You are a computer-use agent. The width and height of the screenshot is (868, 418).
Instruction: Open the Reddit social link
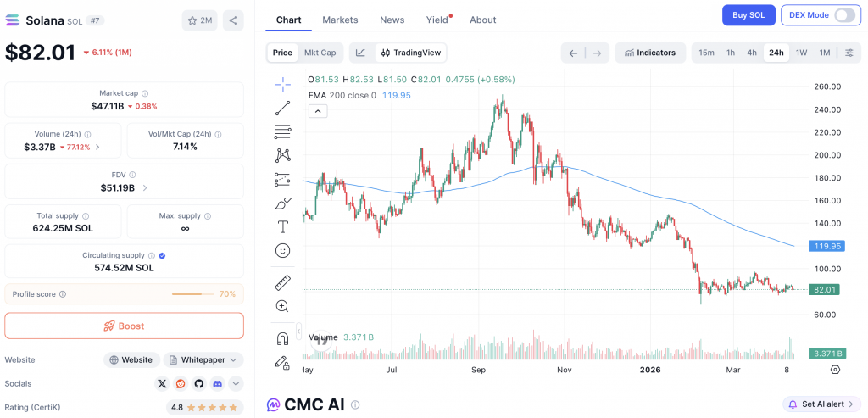pyautogui.click(x=181, y=383)
